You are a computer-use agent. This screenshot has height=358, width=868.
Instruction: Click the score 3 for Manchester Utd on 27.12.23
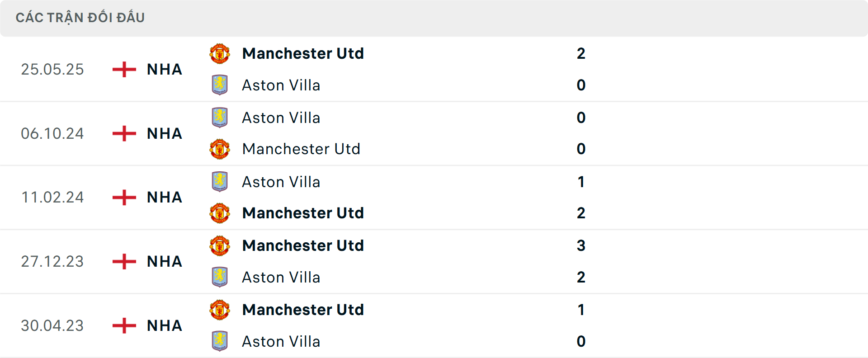click(x=581, y=245)
